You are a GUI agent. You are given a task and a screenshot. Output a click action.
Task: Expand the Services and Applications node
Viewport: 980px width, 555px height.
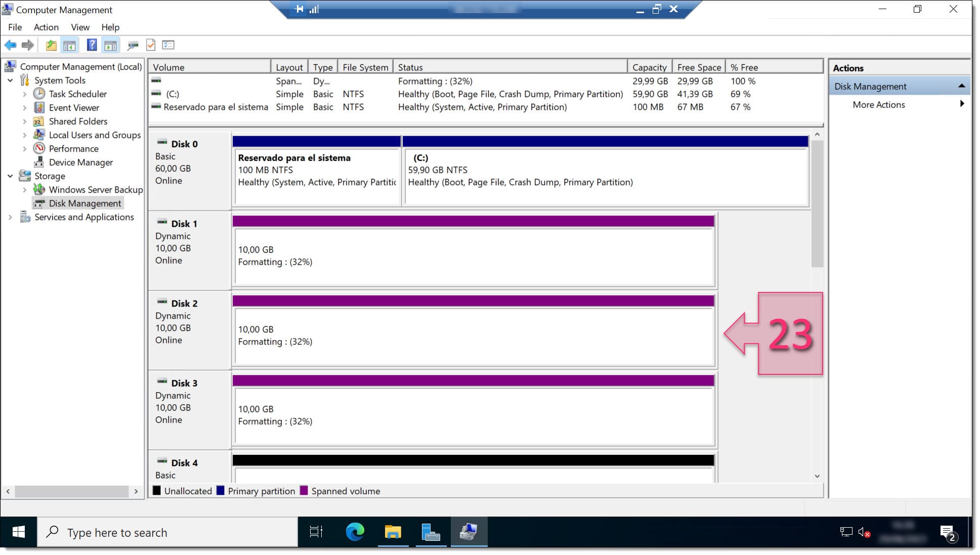tap(10, 217)
